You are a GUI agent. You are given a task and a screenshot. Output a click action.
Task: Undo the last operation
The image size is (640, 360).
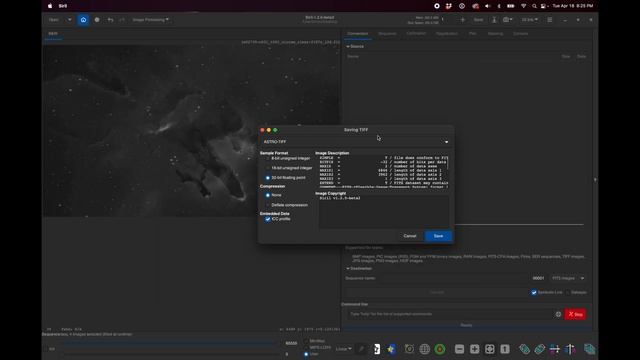click(110, 20)
